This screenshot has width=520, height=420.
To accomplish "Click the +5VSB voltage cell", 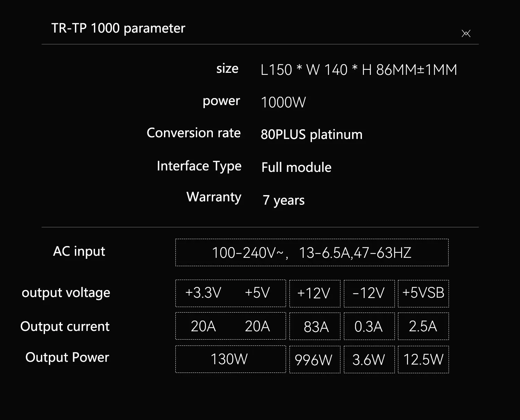I will pos(423,294).
